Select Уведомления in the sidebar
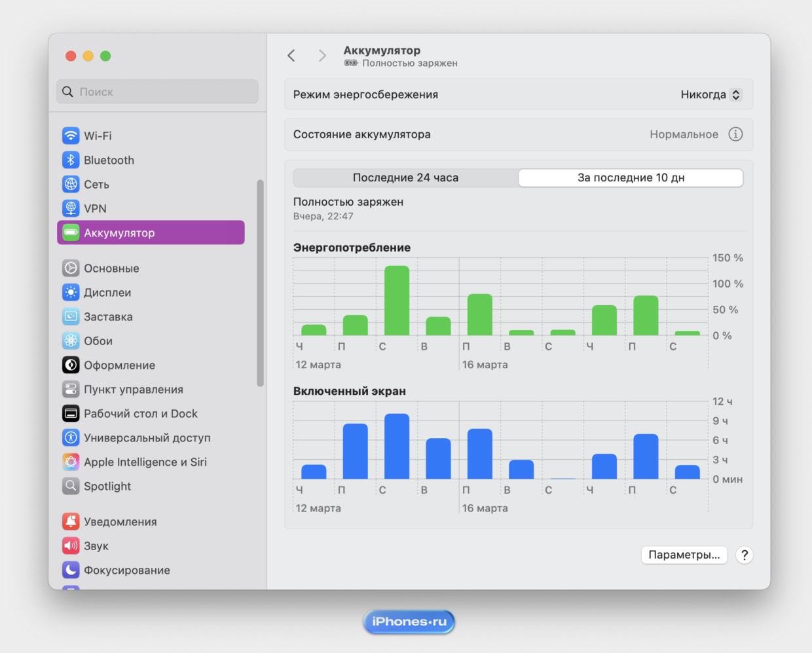The height and width of the screenshot is (653, 812). 120,522
